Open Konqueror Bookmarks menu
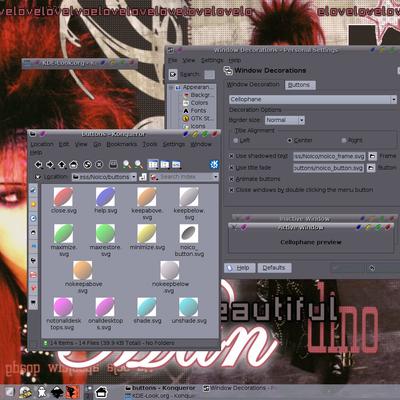Viewport: 400px width, 400px height. [122, 144]
